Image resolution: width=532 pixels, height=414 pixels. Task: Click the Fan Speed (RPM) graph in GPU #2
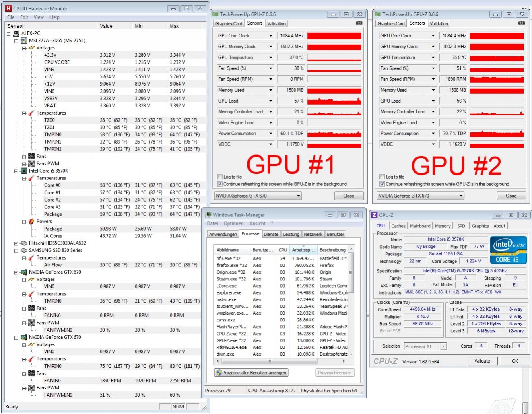[497, 79]
